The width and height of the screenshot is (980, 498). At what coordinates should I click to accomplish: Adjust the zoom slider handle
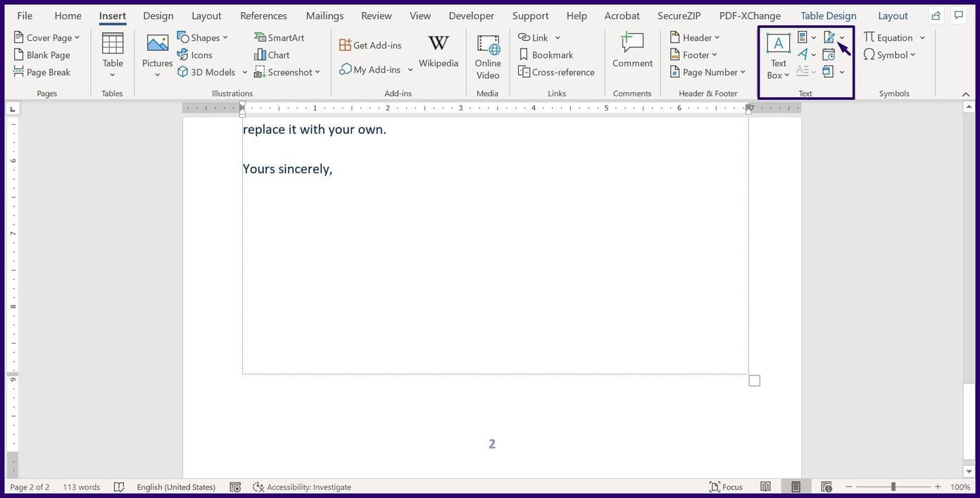click(893, 487)
